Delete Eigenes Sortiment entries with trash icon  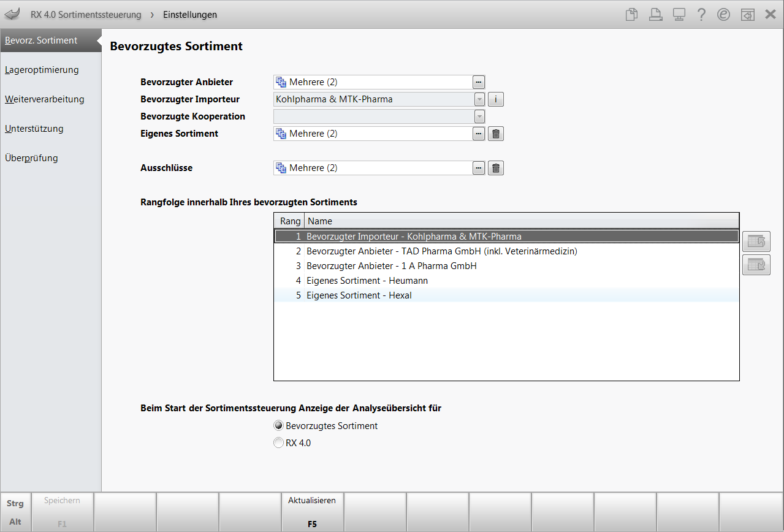point(496,134)
